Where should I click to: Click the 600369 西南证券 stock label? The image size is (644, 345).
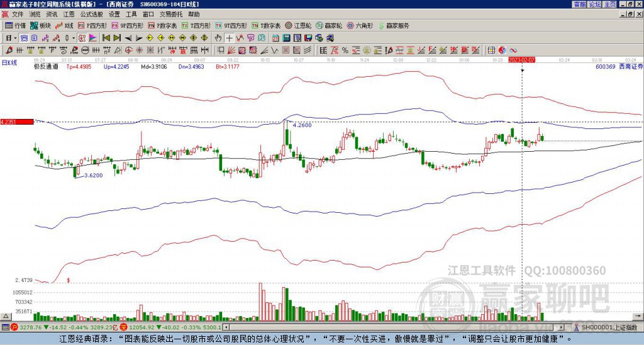619,66
